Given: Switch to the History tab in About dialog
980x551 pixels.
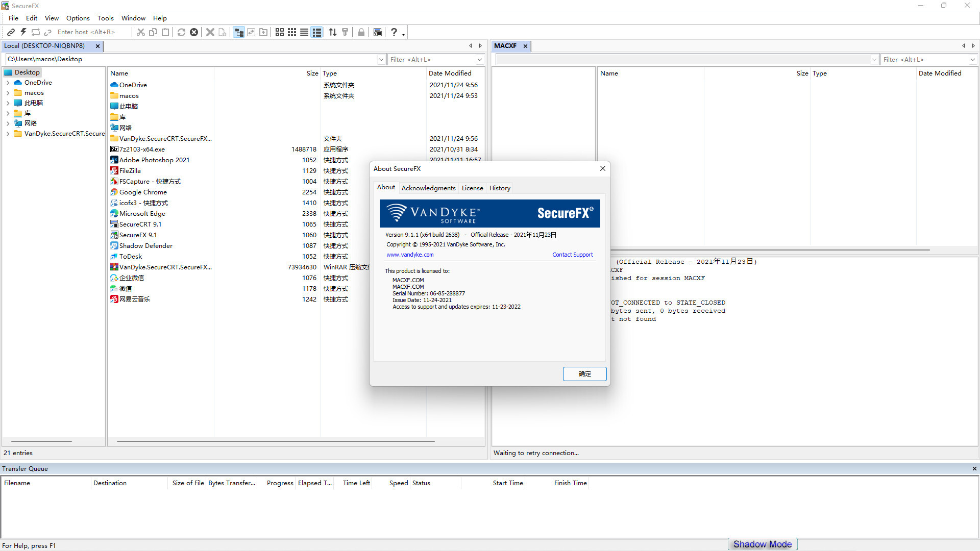Looking at the screenshot, I should (499, 188).
